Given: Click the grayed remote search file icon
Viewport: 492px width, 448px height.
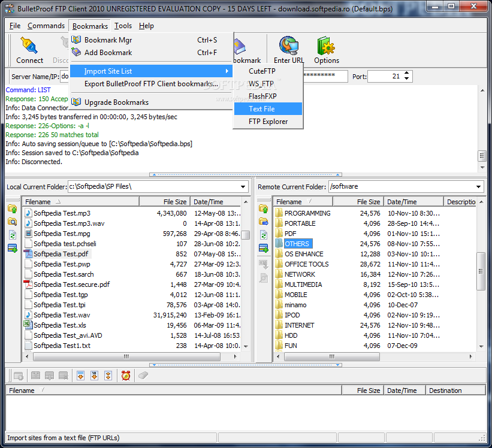Looking at the screenshot, I should pyautogui.click(x=263, y=278).
